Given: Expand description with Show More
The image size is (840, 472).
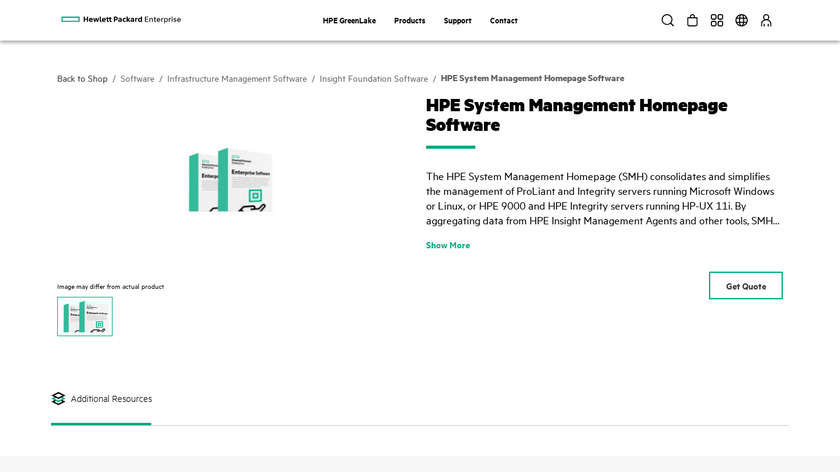Looking at the screenshot, I should [447, 245].
